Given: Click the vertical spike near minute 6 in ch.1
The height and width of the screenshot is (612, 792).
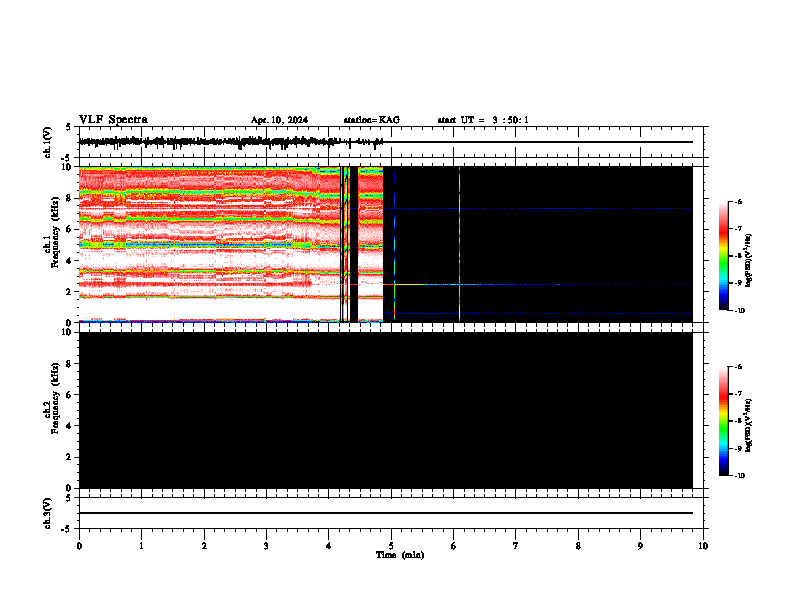Looking at the screenshot, I should click(460, 244).
